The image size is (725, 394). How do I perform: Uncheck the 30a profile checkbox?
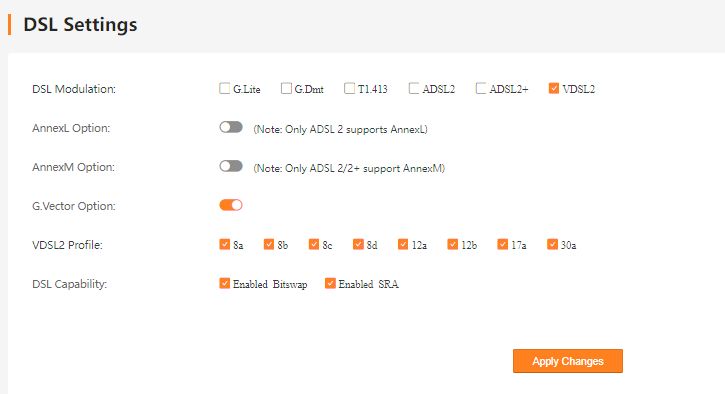[552, 244]
